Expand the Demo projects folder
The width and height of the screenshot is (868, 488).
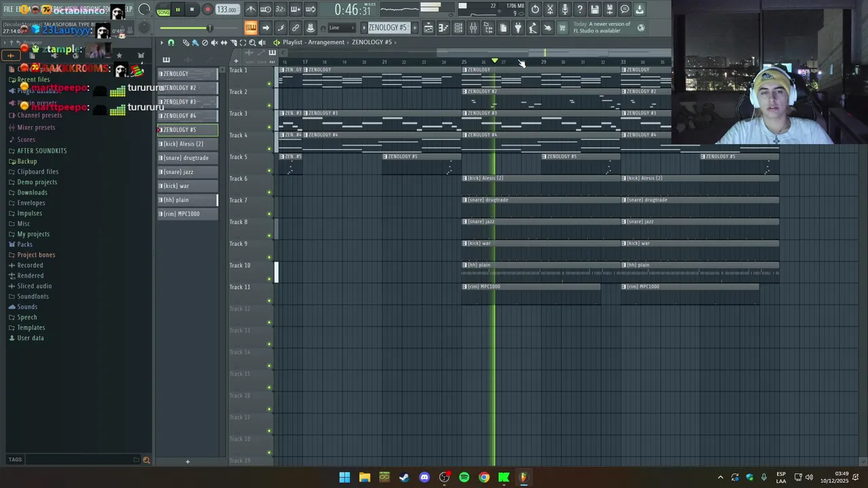pyautogui.click(x=37, y=182)
